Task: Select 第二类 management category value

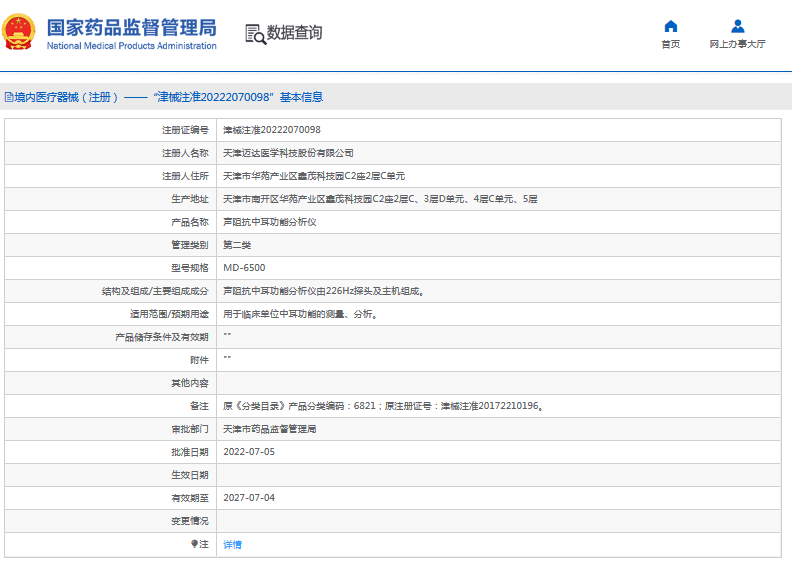Action: 237,245
